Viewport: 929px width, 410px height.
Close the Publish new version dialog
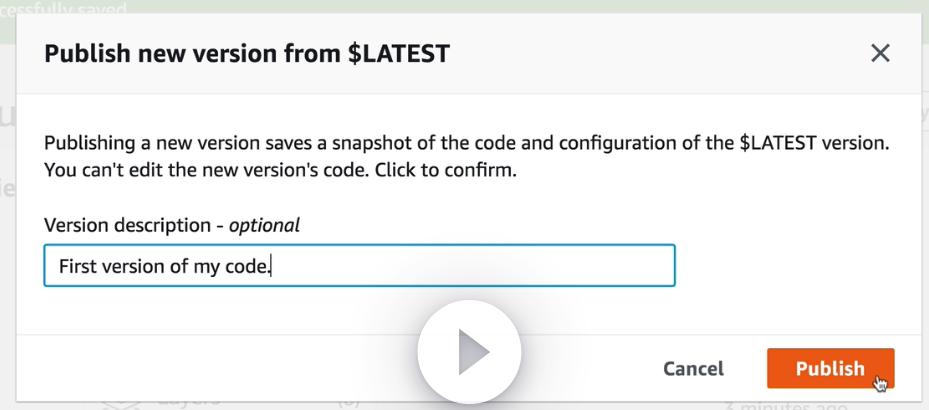(880, 54)
